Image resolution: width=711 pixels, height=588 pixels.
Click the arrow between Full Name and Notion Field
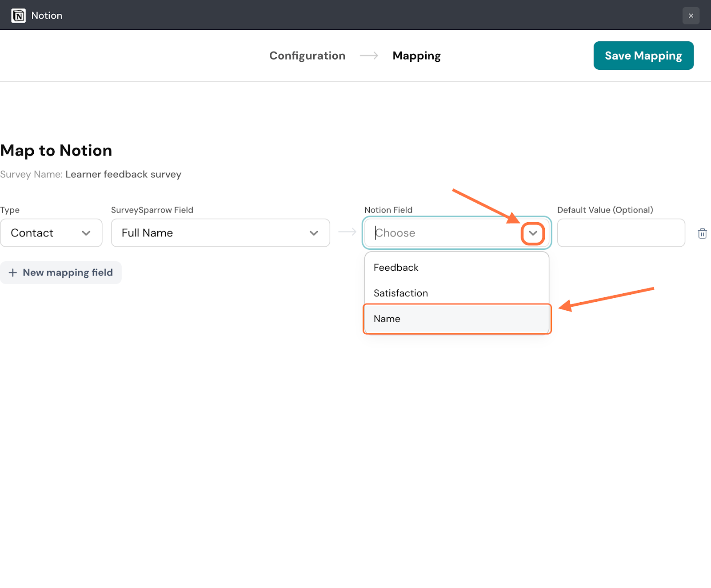pos(347,232)
